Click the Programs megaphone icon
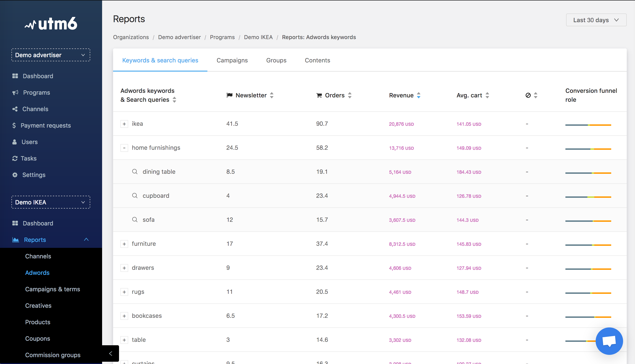Image resolution: width=635 pixels, height=364 pixels. (15, 93)
